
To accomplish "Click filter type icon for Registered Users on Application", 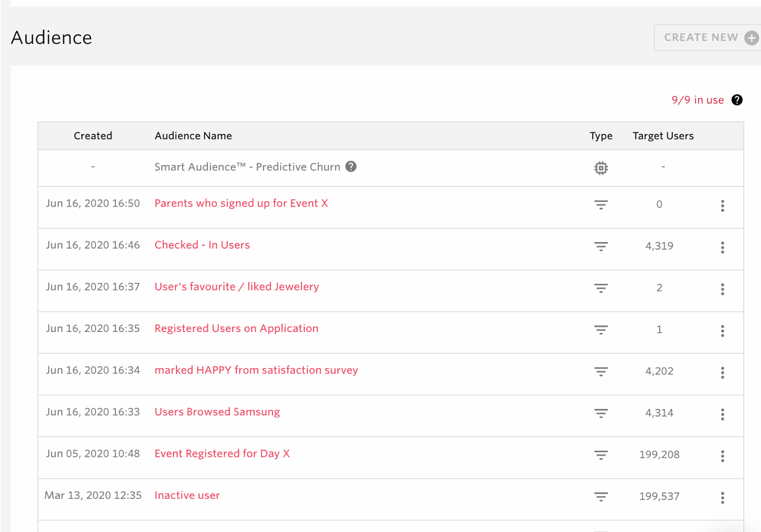I will [x=601, y=330].
